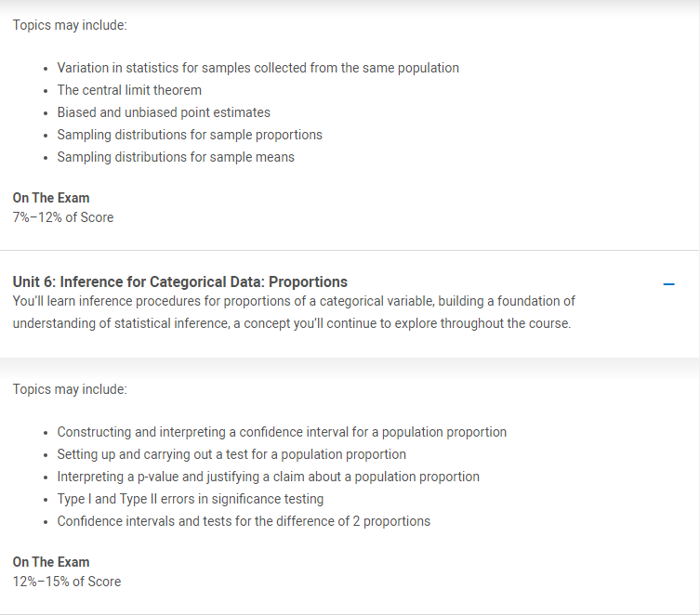Viewport: 700px width, 615px height.
Task: Click Topics may include label under Unit 6
Action: [x=70, y=389]
